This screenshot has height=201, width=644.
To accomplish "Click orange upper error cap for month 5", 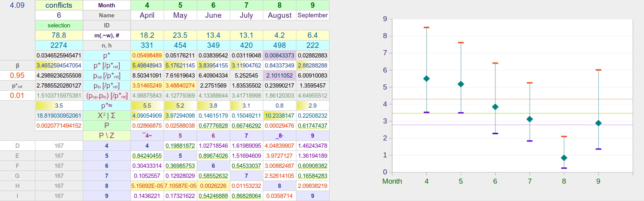I will tap(461, 43).
